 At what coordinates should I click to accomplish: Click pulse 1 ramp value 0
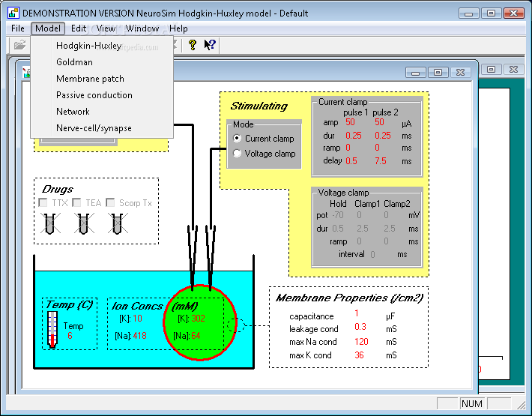pyautogui.click(x=348, y=148)
